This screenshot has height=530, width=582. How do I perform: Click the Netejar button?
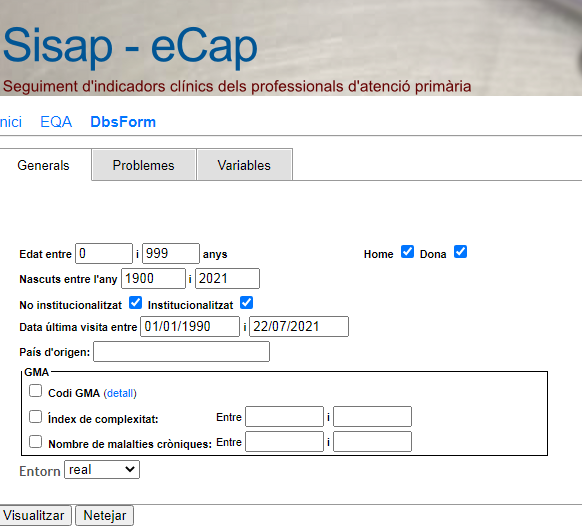coord(104,516)
